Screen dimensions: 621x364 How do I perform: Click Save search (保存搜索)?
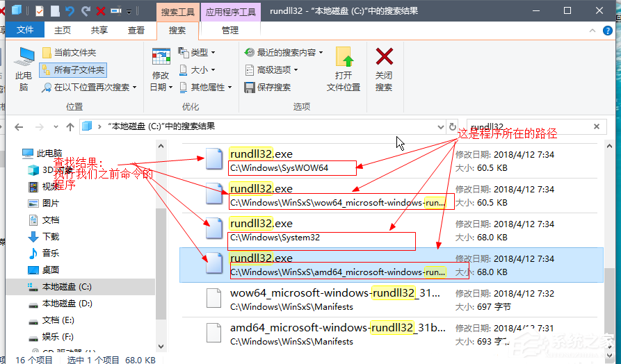[268, 87]
